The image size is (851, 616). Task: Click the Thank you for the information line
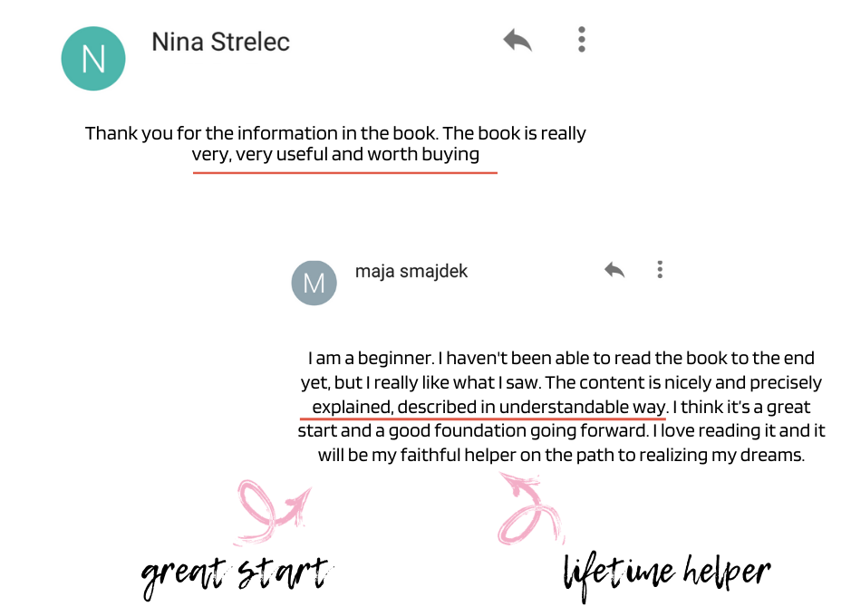335,133
